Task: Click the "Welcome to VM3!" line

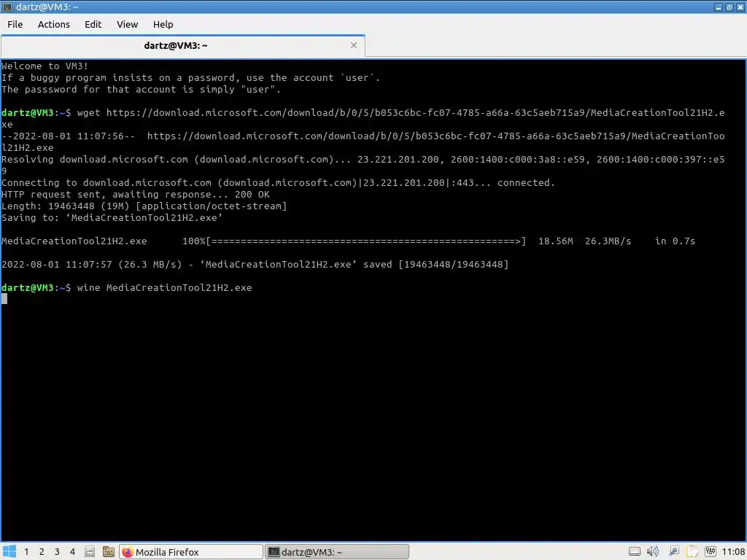Action: tap(44, 66)
